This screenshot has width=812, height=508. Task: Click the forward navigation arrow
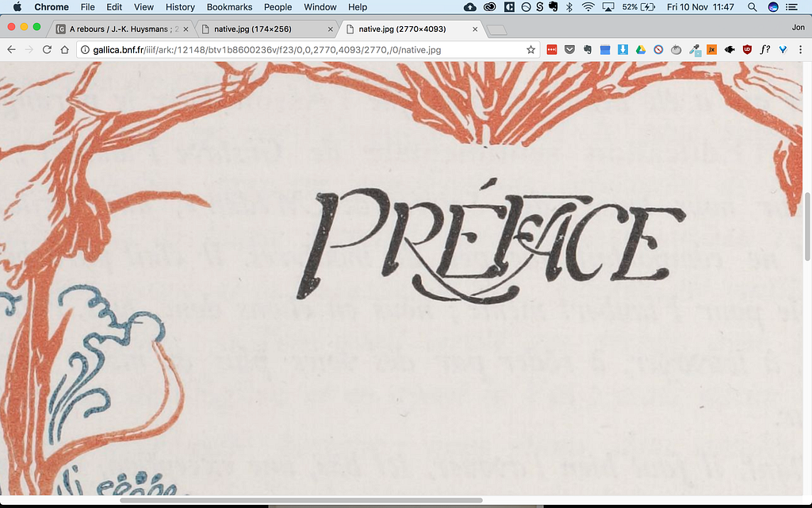[29, 50]
